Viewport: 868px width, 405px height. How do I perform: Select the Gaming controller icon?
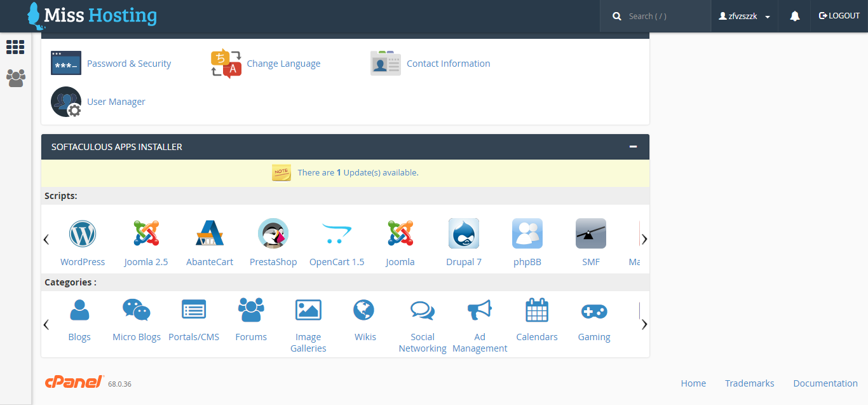tap(594, 312)
